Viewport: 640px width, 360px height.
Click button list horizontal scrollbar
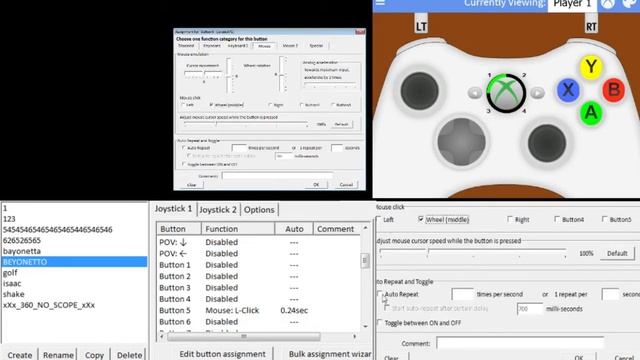click(x=244, y=336)
